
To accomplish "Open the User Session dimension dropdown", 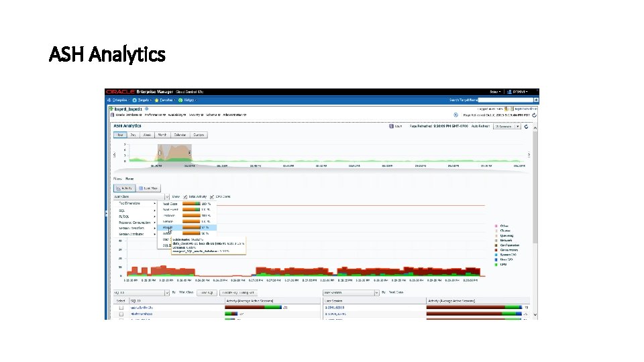I will (351, 293).
